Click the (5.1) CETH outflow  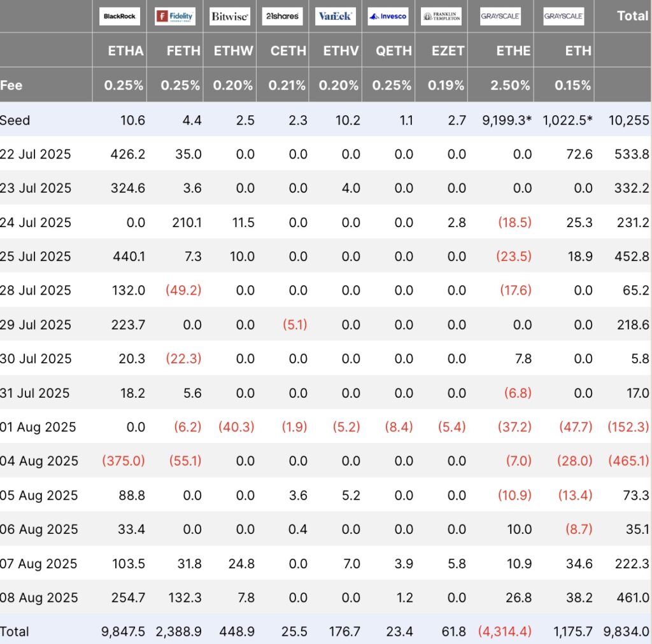295,325
